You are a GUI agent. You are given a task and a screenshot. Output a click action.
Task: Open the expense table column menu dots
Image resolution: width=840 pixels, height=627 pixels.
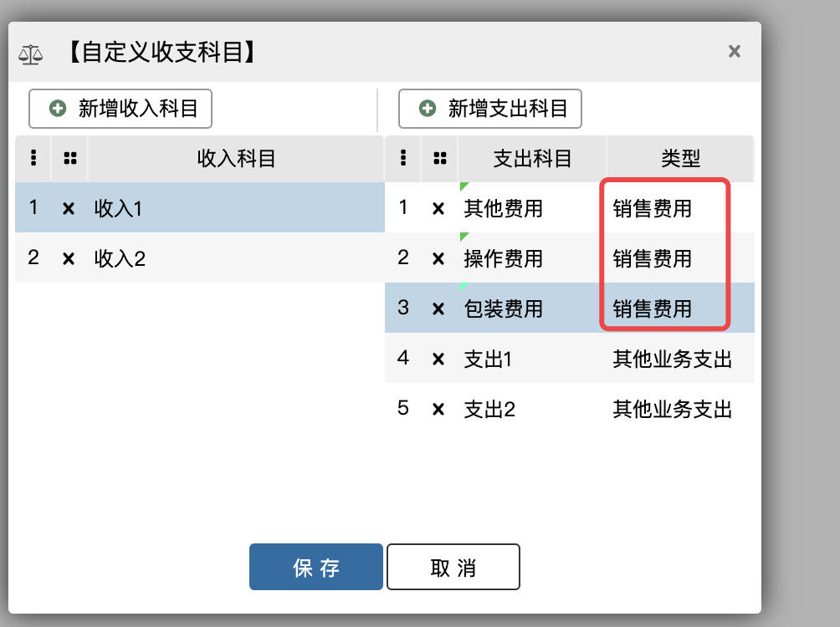pyautogui.click(x=403, y=158)
